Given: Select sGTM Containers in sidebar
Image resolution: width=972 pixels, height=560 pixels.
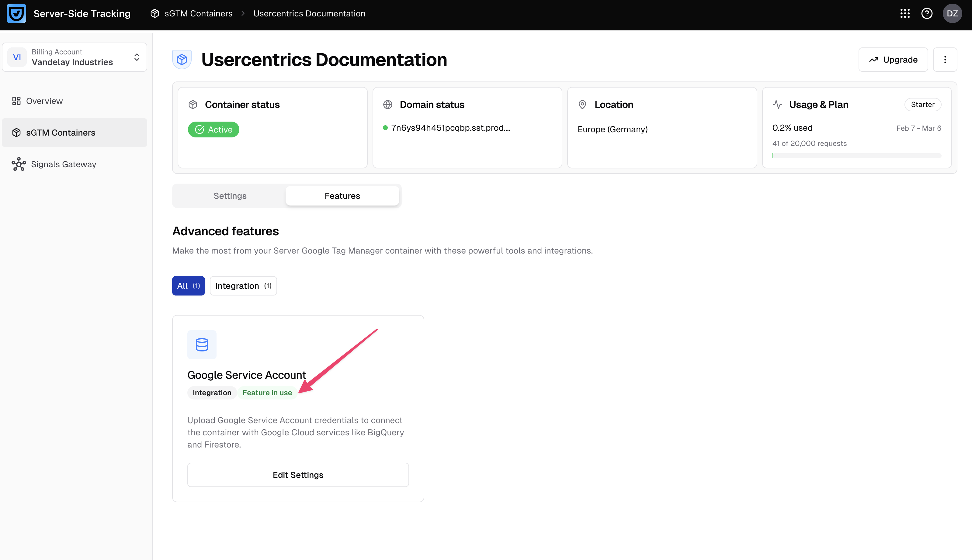Looking at the screenshot, I should [61, 133].
